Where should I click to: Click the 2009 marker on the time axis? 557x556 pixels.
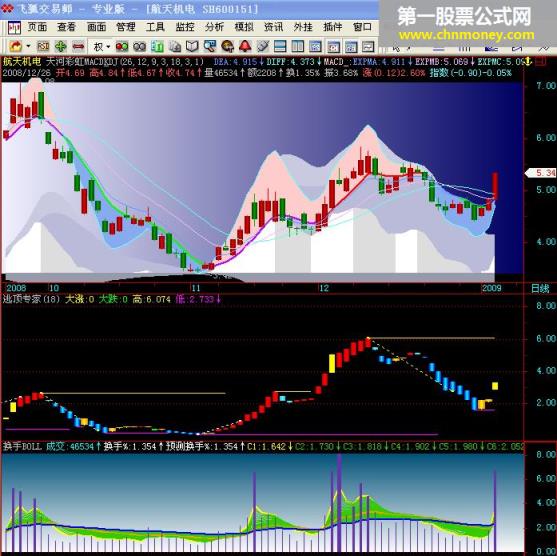tap(491, 288)
